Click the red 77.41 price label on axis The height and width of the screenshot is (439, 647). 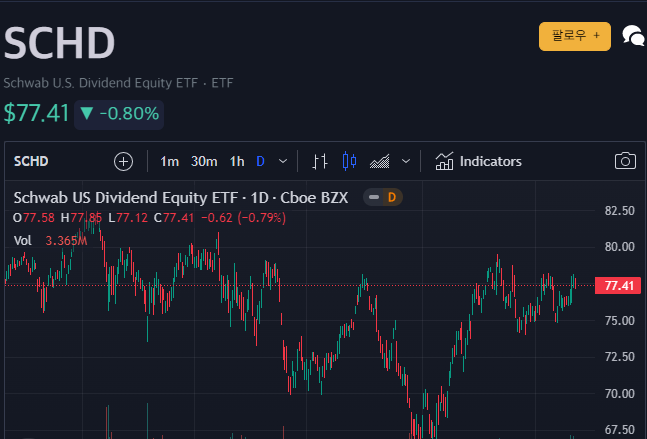[x=618, y=286]
